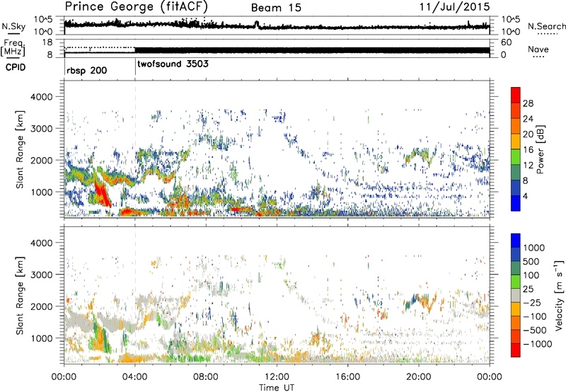Select the "-100" tick on Velocity colorbar
The image size is (566, 392).
[534, 316]
